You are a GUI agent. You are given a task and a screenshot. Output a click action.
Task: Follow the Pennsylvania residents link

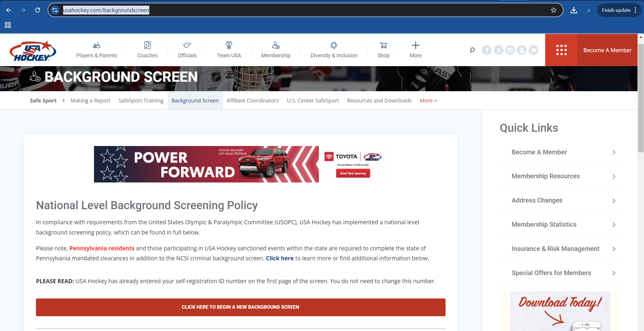click(x=102, y=248)
